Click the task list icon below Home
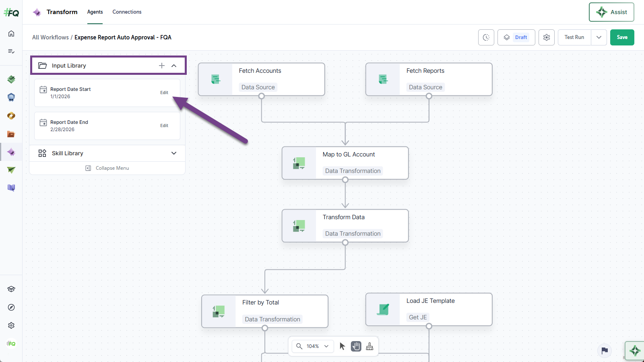Viewport: 644px width, 362px height. pyautogui.click(x=11, y=51)
